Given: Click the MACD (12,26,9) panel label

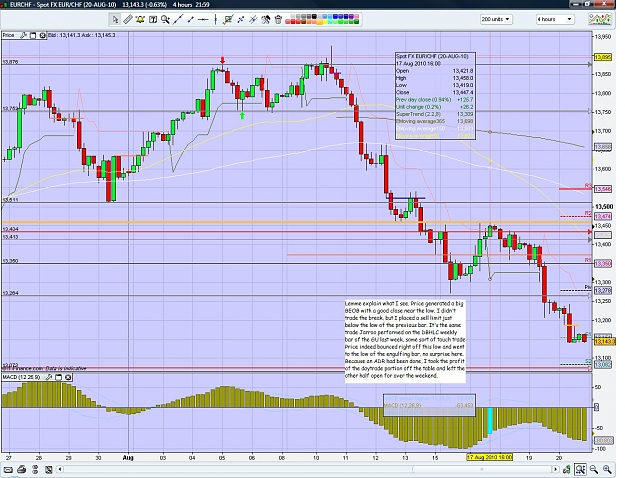Looking at the screenshot, I should (22, 377).
